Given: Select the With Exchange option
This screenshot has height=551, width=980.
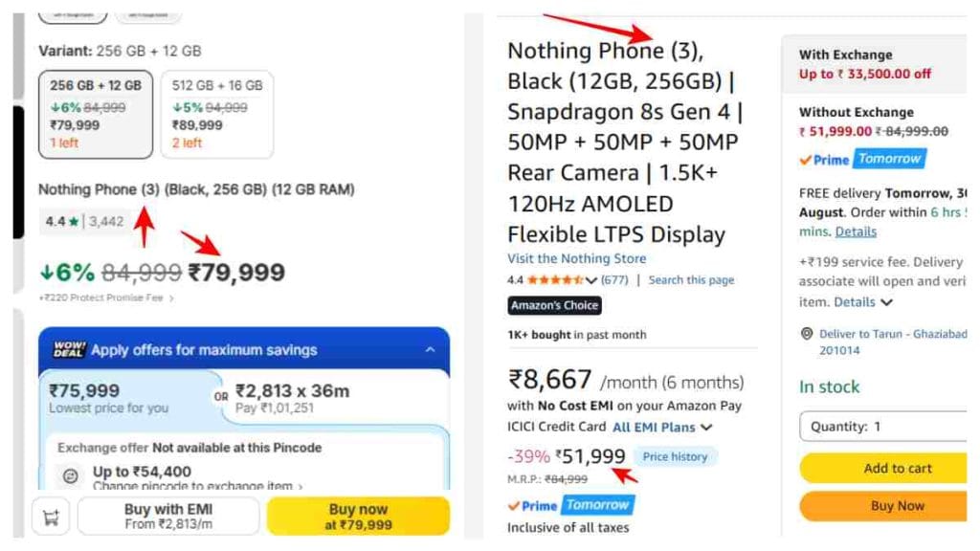Looking at the screenshot, I should point(874,64).
